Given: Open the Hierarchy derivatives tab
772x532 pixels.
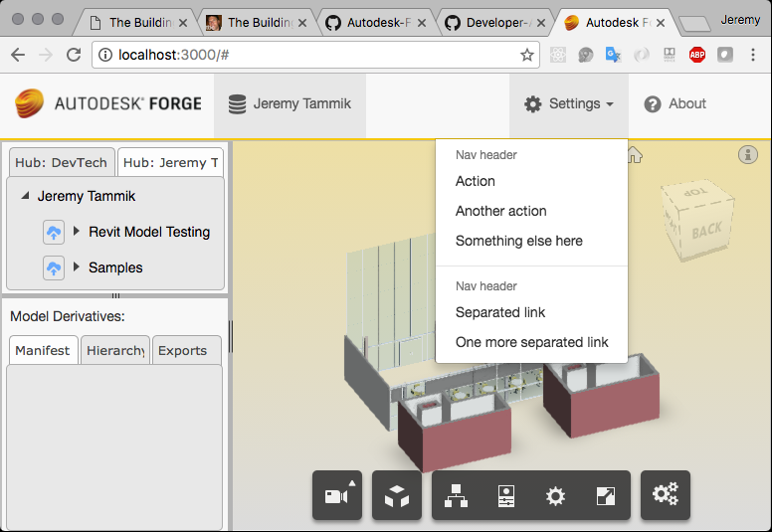Looking at the screenshot, I should tap(115, 350).
